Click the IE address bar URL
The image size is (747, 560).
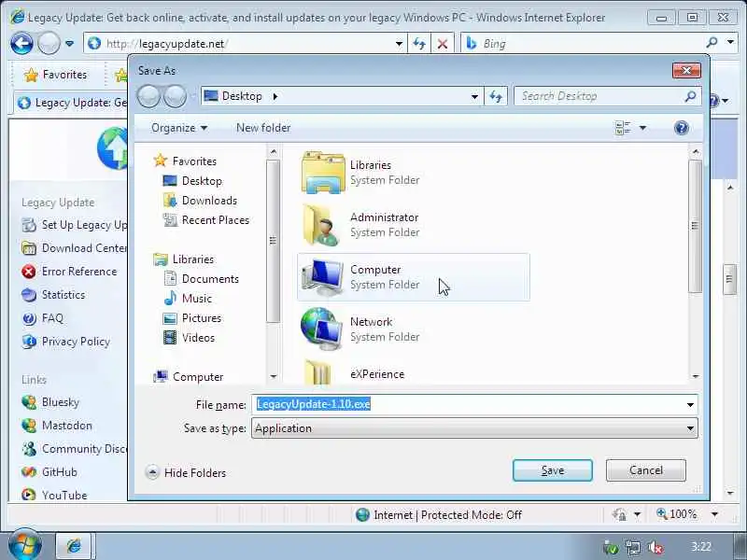tap(167, 44)
